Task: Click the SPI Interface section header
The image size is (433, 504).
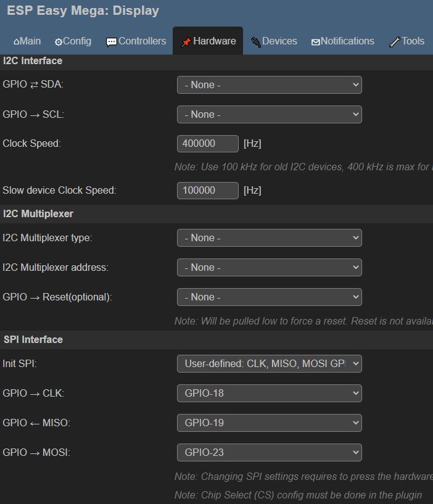Action: pyautogui.click(x=33, y=339)
